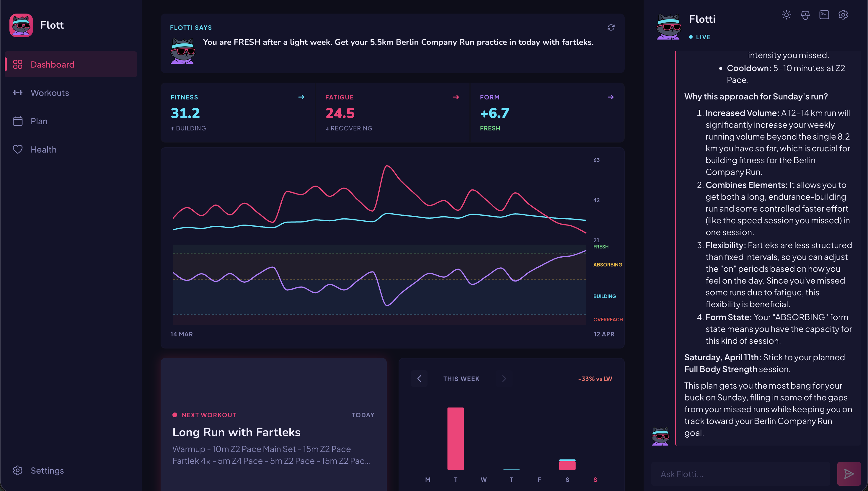Refresh the Flotti Says message

pos(611,28)
